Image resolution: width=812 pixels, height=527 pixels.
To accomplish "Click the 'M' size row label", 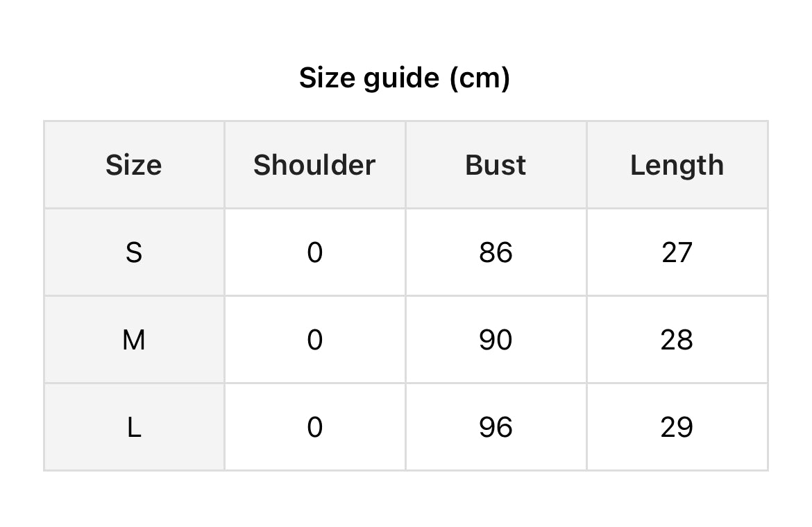I will (x=134, y=340).
